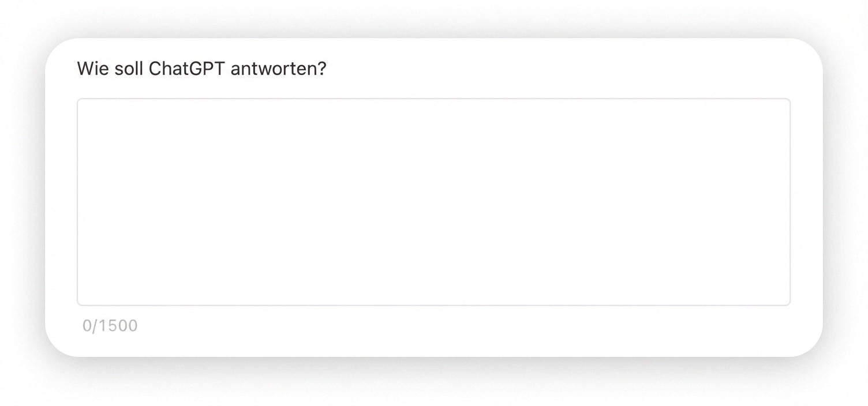Click the word "antworten?" in the heading
Viewport: 868px width, 406px height.
pyautogui.click(x=278, y=69)
